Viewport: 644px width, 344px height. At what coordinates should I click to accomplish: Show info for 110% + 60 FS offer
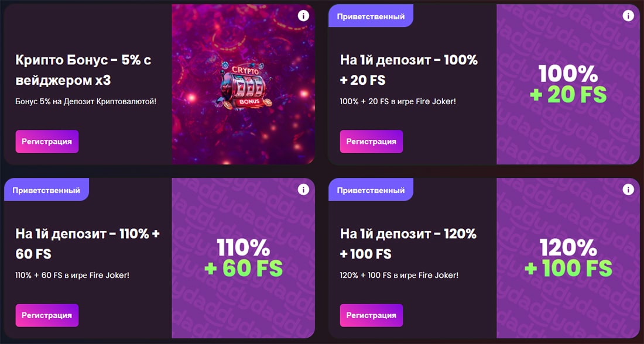tap(303, 189)
